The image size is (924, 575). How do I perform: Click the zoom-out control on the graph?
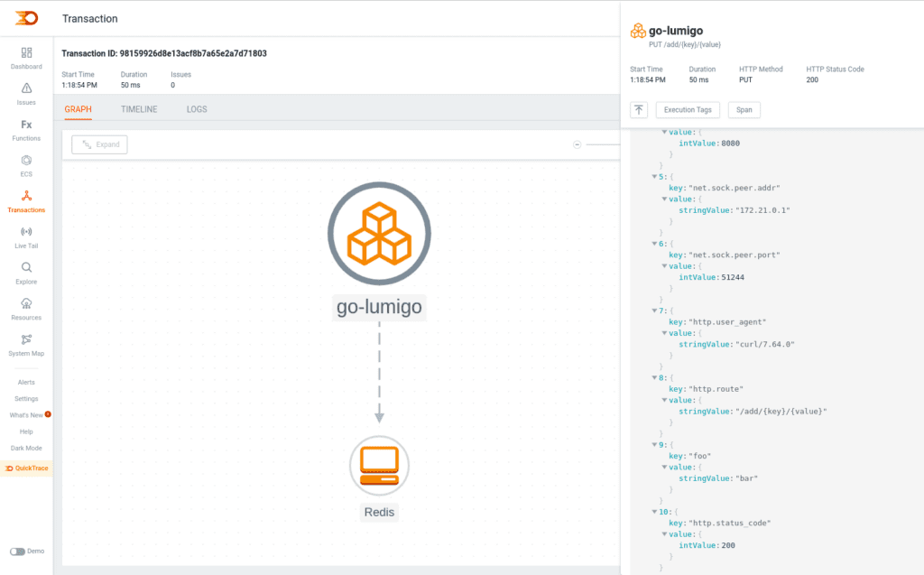576,144
